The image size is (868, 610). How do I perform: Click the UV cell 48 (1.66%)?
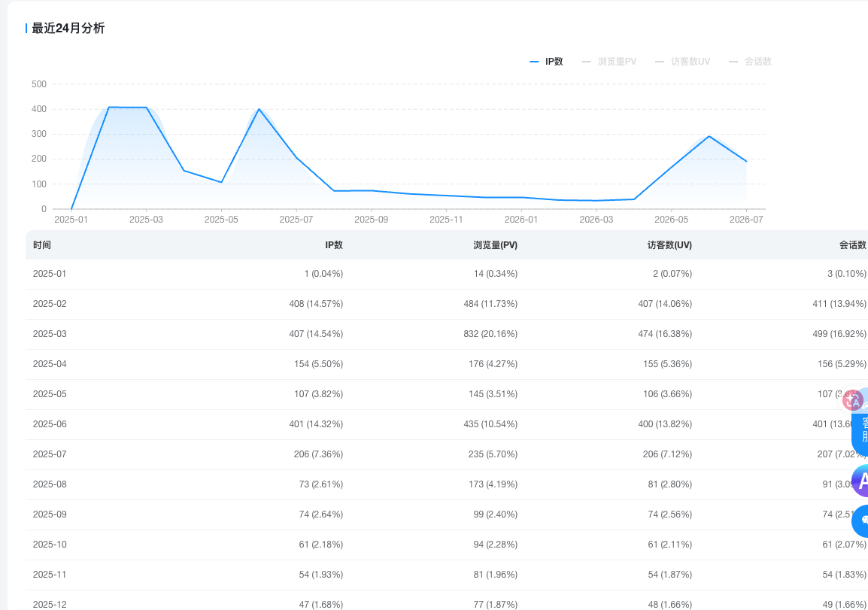(x=670, y=605)
